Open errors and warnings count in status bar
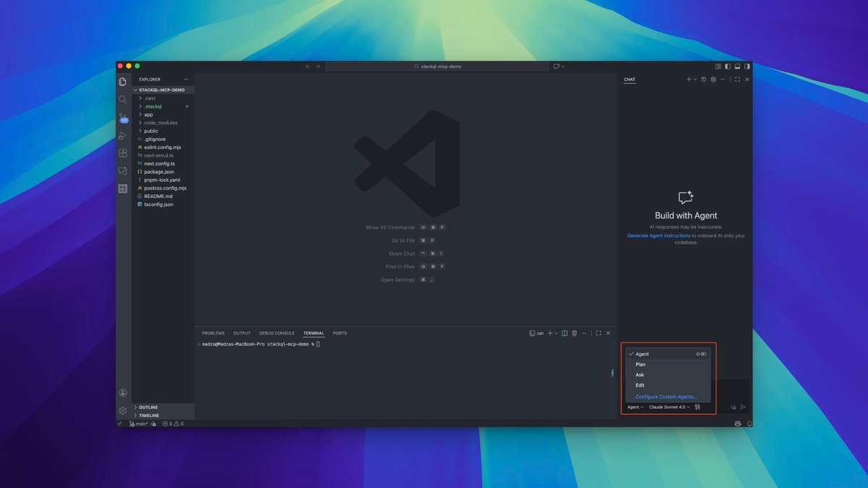This screenshot has height=488, width=868. pos(173,424)
